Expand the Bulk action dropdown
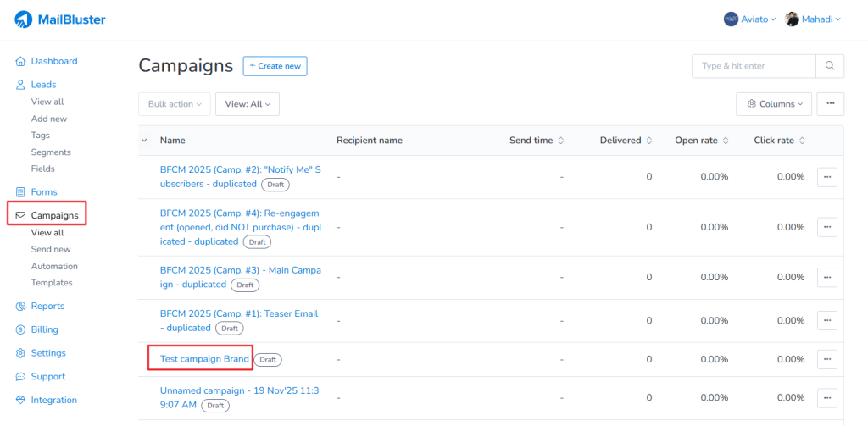 [x=174, y=104]
